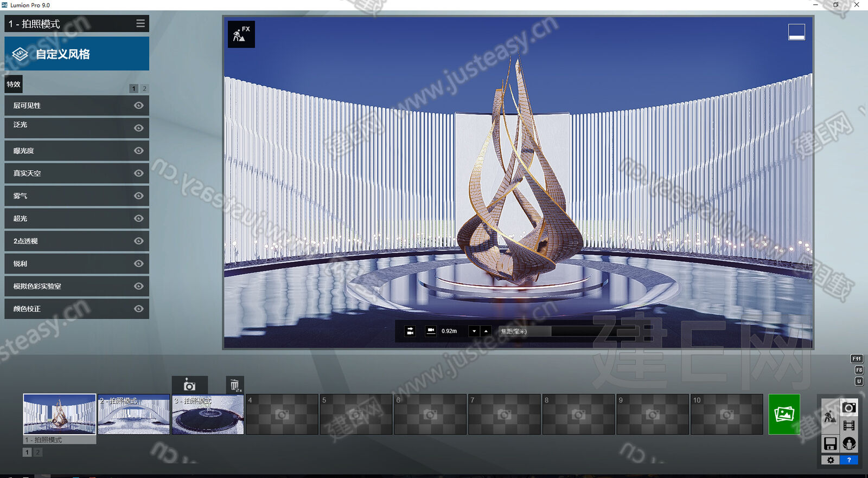Screen dimensions: 868x478
Task: Go to photo set page 1
Action: (x=27, y=452)
